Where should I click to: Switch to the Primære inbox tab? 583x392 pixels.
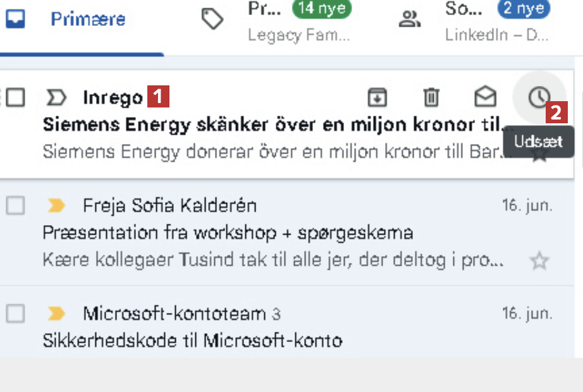pos(87,19)
